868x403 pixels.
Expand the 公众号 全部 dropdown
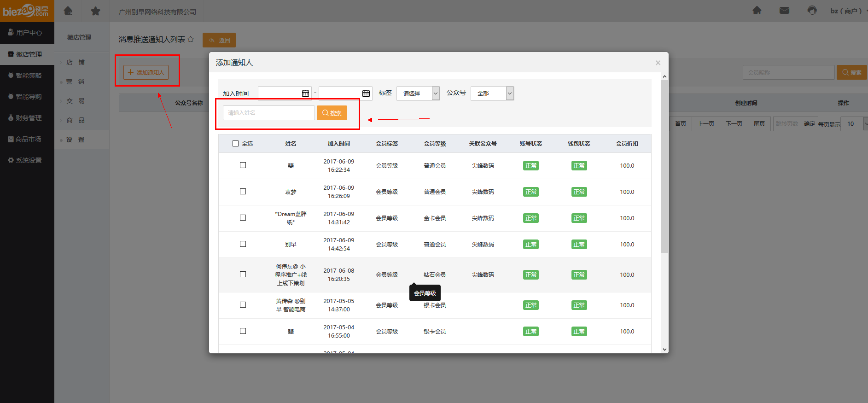[x=492, y=93]
